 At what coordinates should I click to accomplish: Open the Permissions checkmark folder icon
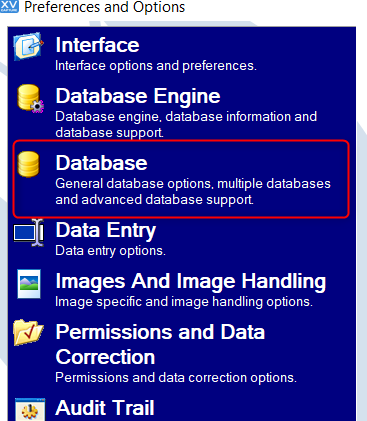pyautogui.click(x=28, y=332)
